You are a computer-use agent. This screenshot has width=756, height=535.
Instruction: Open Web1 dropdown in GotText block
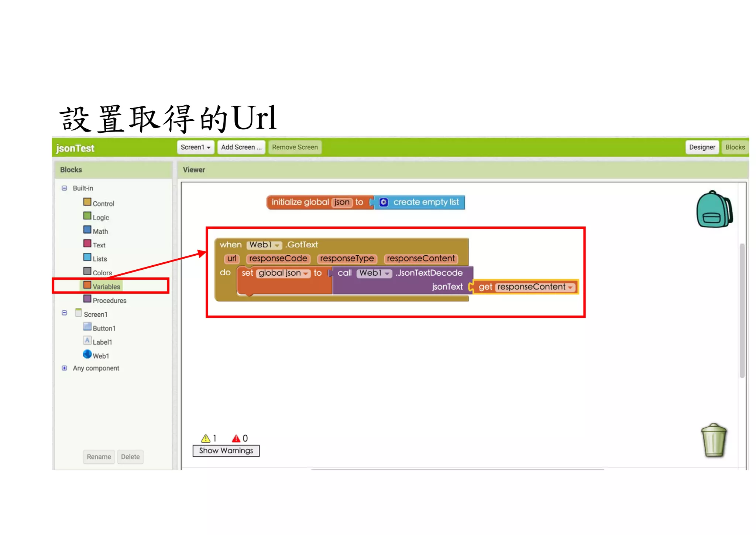click(277, 245)
